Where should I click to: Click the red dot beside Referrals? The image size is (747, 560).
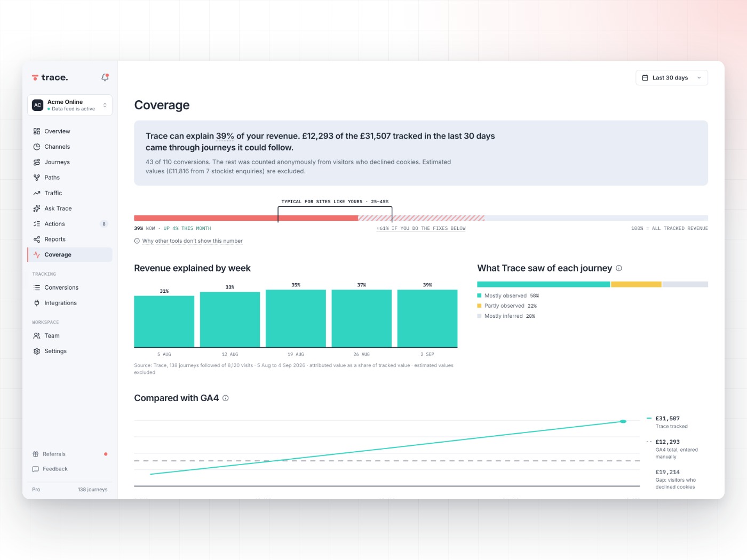point(106,454)
